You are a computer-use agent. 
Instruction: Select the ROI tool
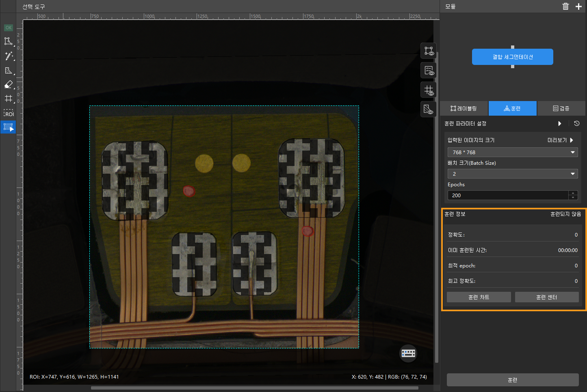[x=8, y=113]
